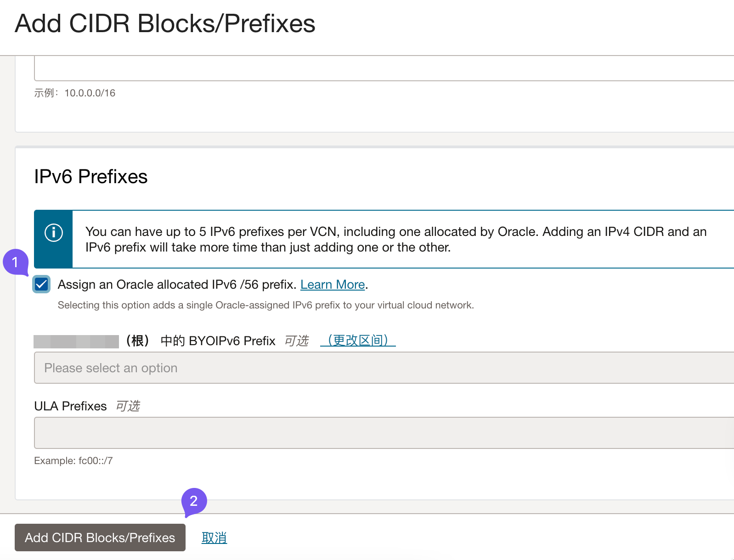Click the 更改区间 compartment change link
This screenshot has height=560, width=734.
pos(358,341)
